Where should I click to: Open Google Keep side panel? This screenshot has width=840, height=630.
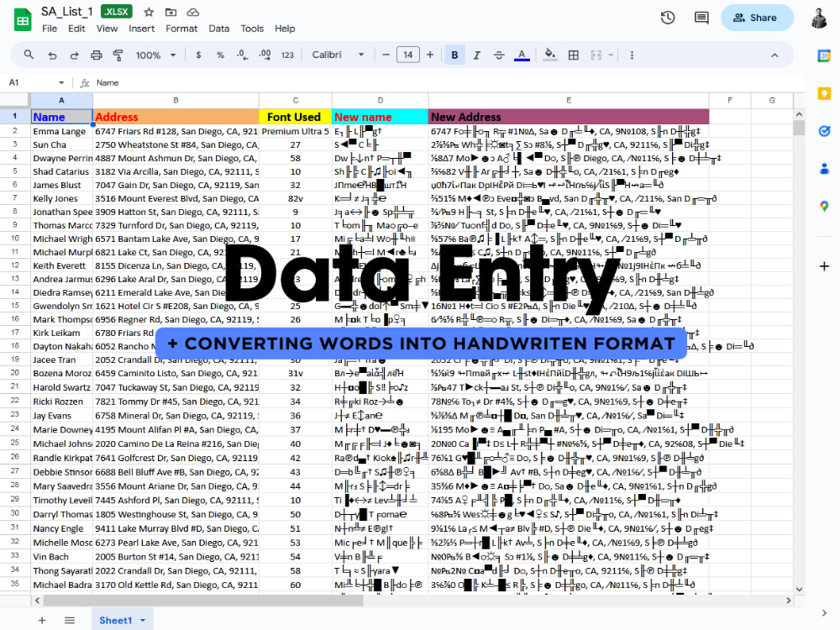pyautogui.click(x=824, y=93)
